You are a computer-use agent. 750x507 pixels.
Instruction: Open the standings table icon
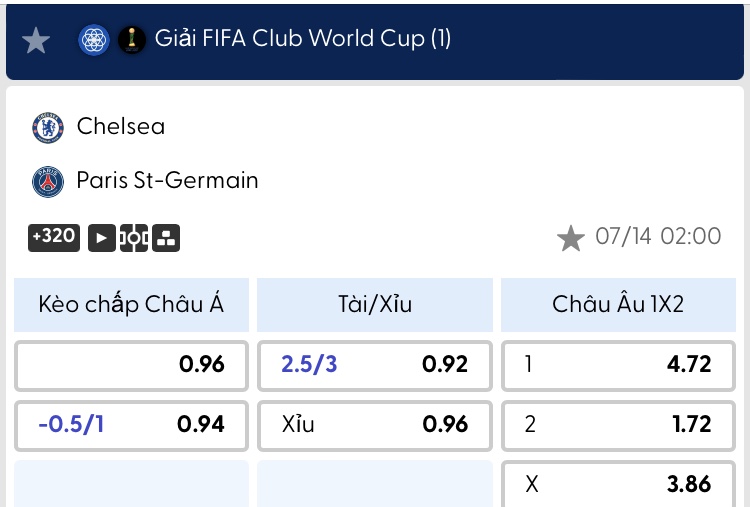pos(166,238)
